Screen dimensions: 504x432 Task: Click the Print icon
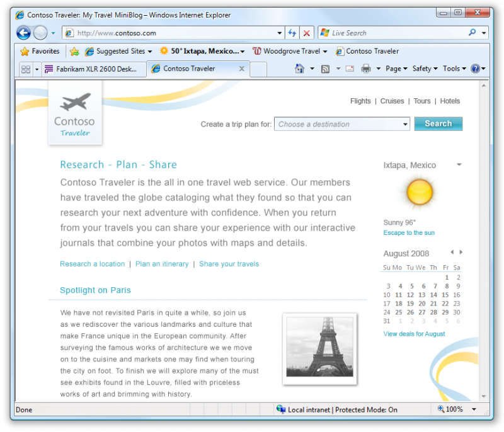pyautogui.click(x=366, y=69)
